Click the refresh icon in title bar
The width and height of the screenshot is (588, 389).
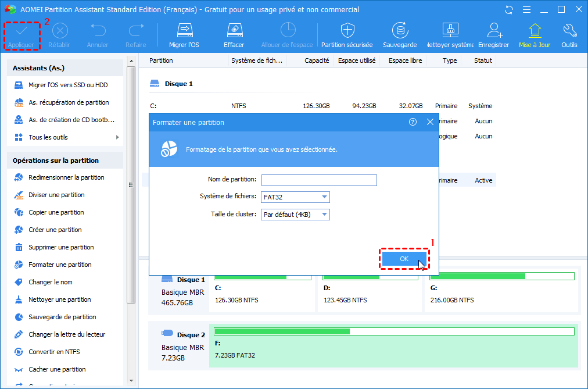pyautogui.click(x=509, y=10)
